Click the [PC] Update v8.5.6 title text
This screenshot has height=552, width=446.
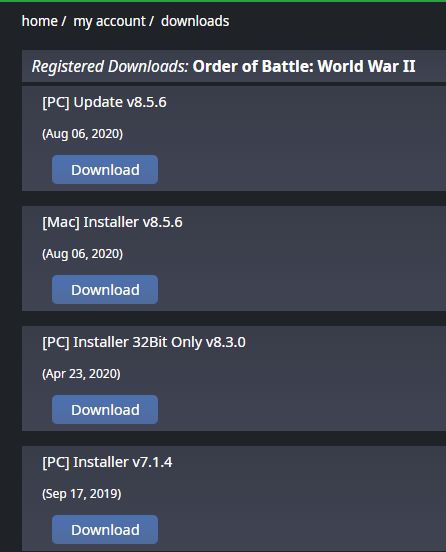point(104,102)
